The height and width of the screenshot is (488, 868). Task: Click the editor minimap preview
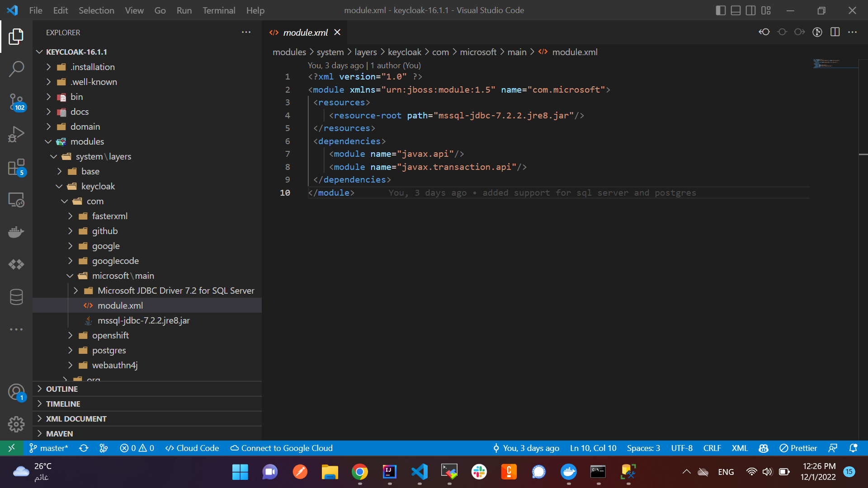[826, 63]
